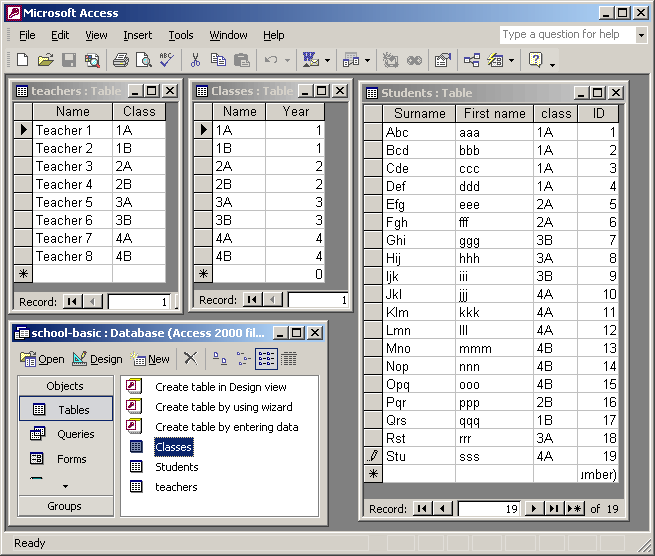Viewport: 655px width, 556px height.
Task: Click the Delete X icon in database window
Action: click(x=190, y=358)
